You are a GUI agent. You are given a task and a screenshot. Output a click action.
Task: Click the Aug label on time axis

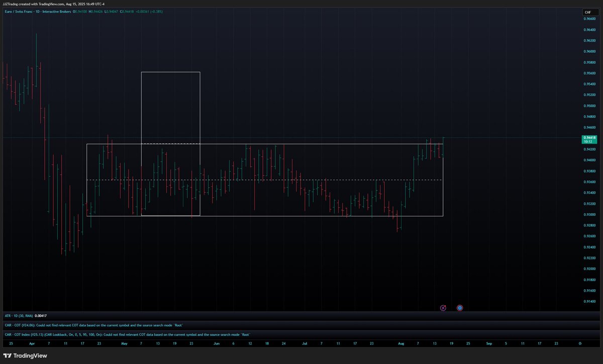click(x=401, y=344)
